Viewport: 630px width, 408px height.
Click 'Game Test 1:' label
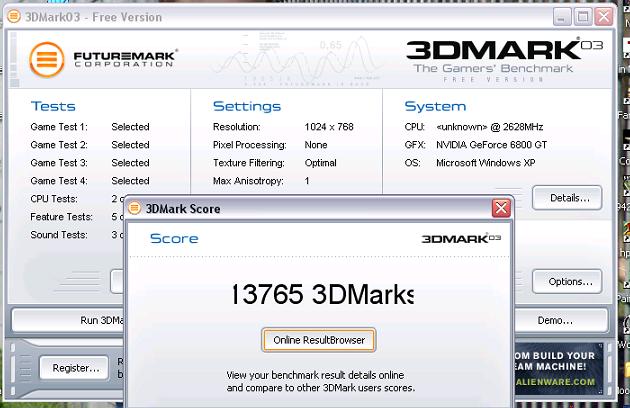(x=59, y=127)
